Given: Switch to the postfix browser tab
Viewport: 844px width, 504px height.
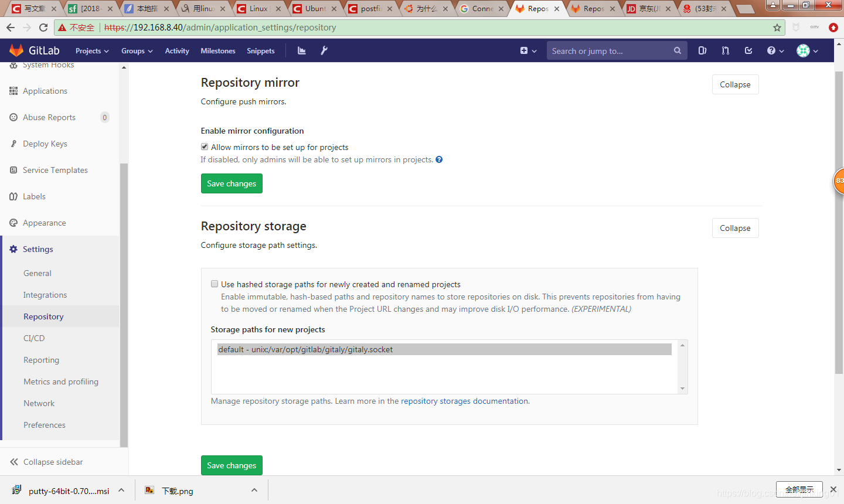Looking at the screenshot, I should (371, 9).
